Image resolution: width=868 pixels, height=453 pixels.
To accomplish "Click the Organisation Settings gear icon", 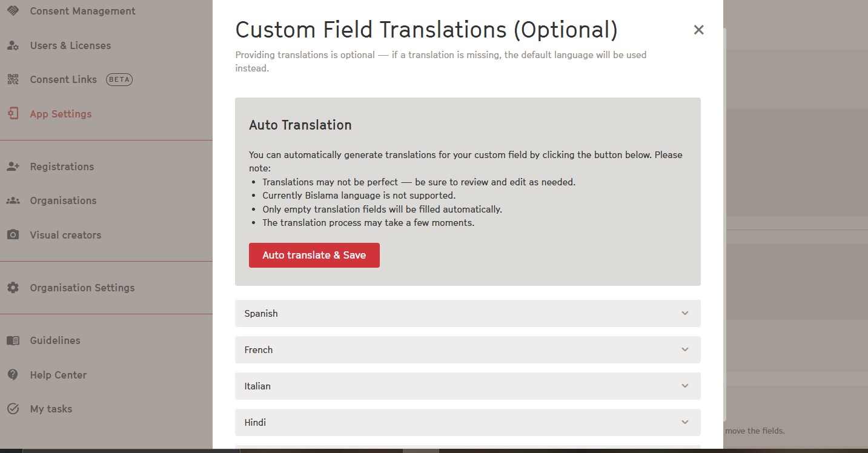I will 13,288.
